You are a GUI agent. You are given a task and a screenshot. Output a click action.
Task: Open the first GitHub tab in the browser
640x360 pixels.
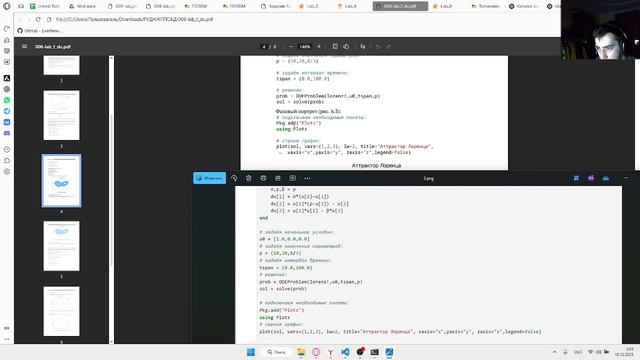point(524,6)
